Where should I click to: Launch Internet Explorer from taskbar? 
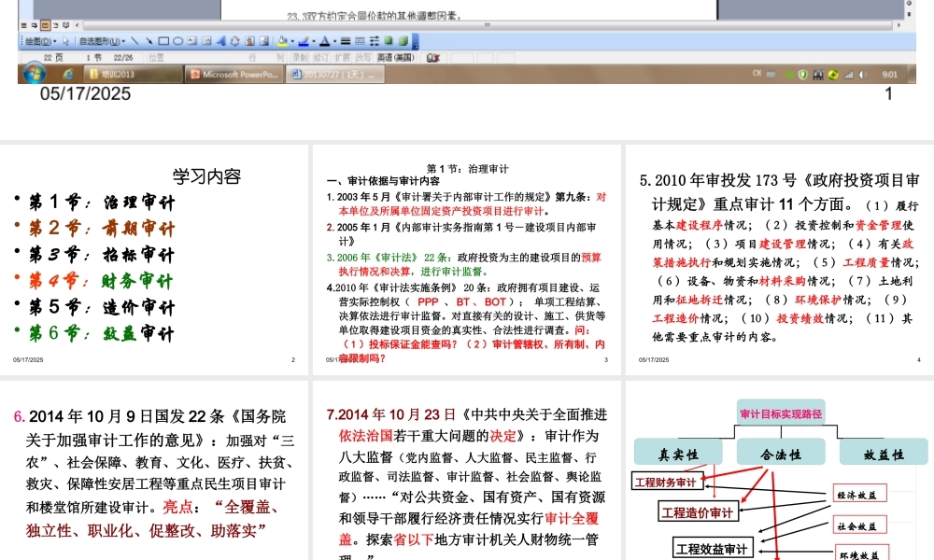(x=68, y=74)
